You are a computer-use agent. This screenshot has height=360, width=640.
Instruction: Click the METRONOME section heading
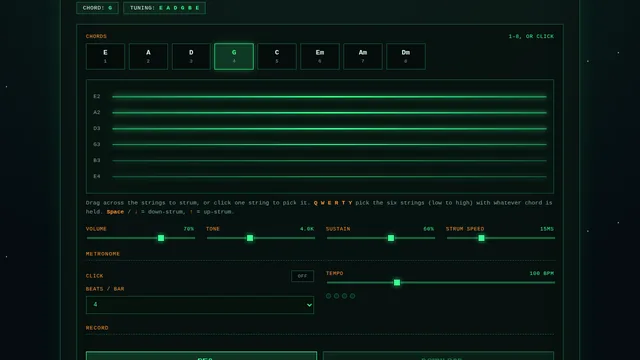pos(103,254)
